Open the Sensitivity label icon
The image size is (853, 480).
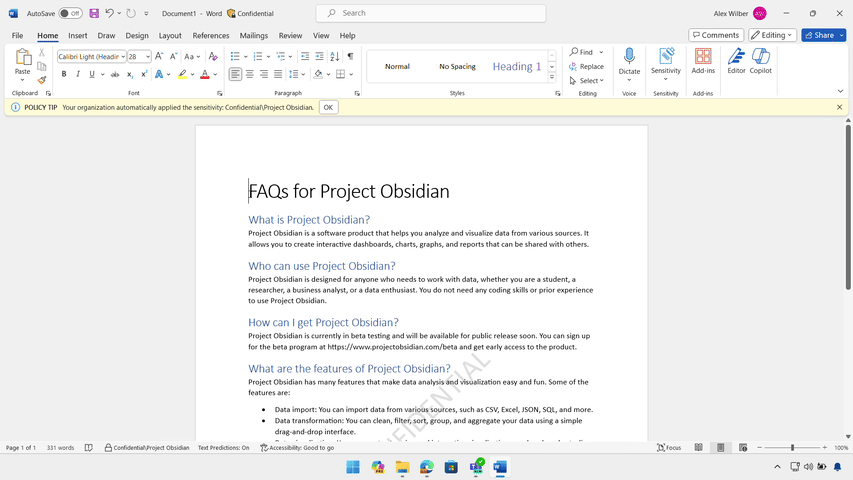point(666,56)
